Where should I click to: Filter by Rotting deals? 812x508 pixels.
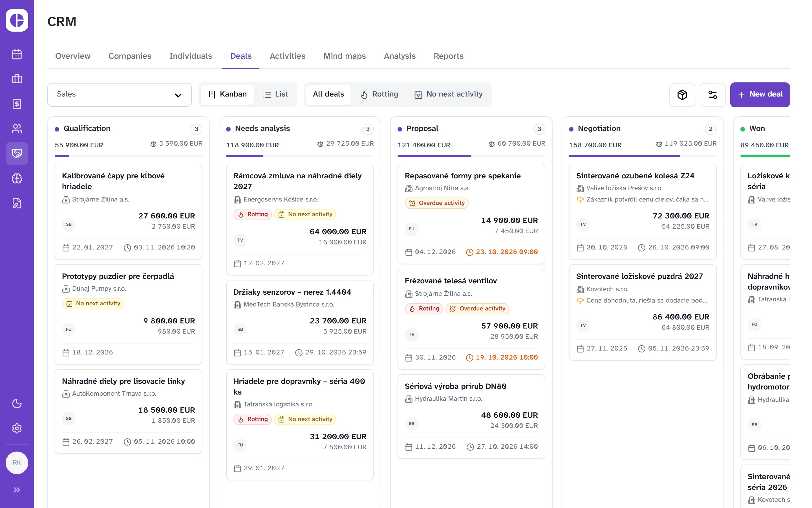pyautogui.click(x=379, y=95)
